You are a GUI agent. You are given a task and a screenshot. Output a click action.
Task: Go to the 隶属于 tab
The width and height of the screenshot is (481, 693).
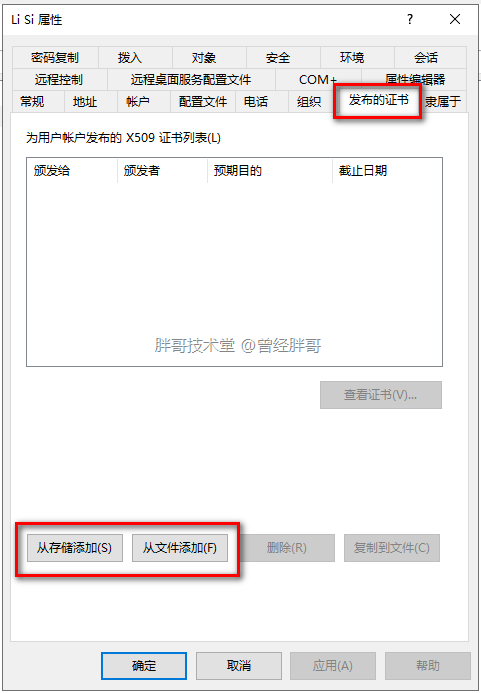click(x=443, y=102)
